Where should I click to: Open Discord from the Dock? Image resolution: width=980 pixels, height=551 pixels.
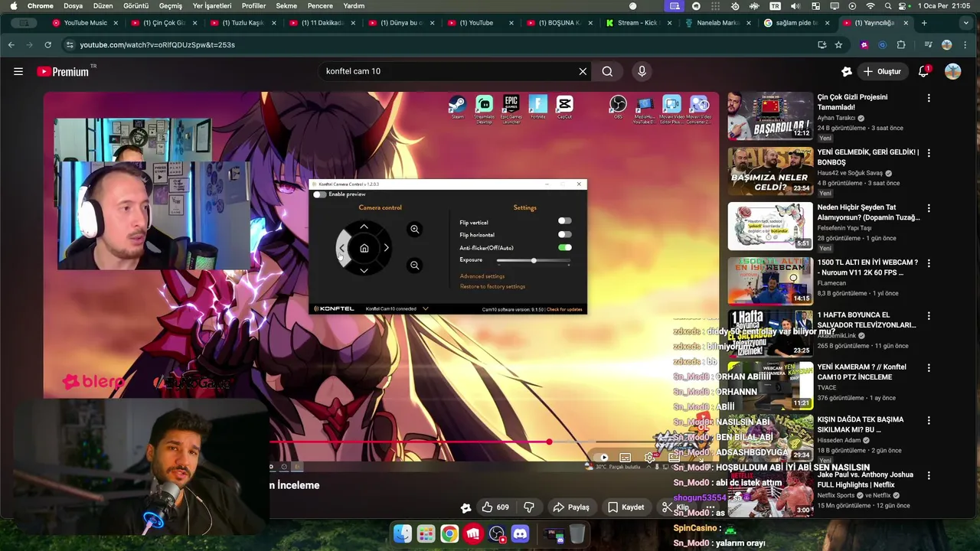point(521,533)
